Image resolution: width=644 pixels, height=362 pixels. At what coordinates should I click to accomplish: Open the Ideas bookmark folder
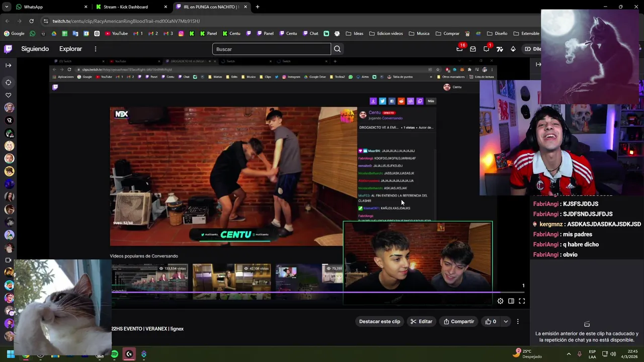tap(355, 34)
